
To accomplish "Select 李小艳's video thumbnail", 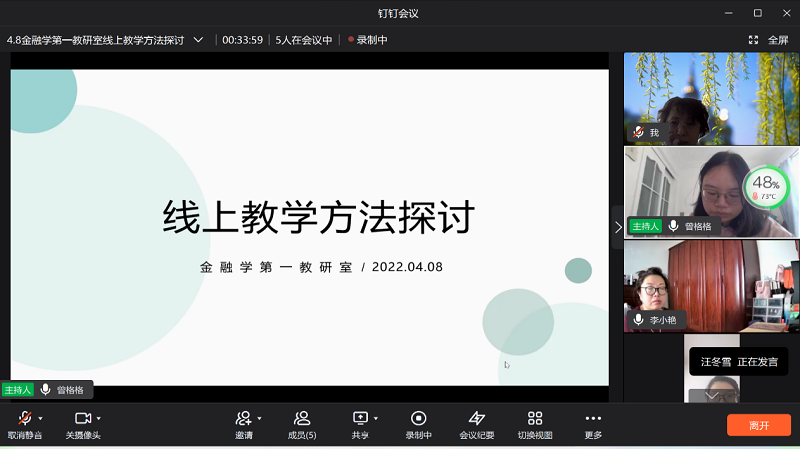I will 711,285.
